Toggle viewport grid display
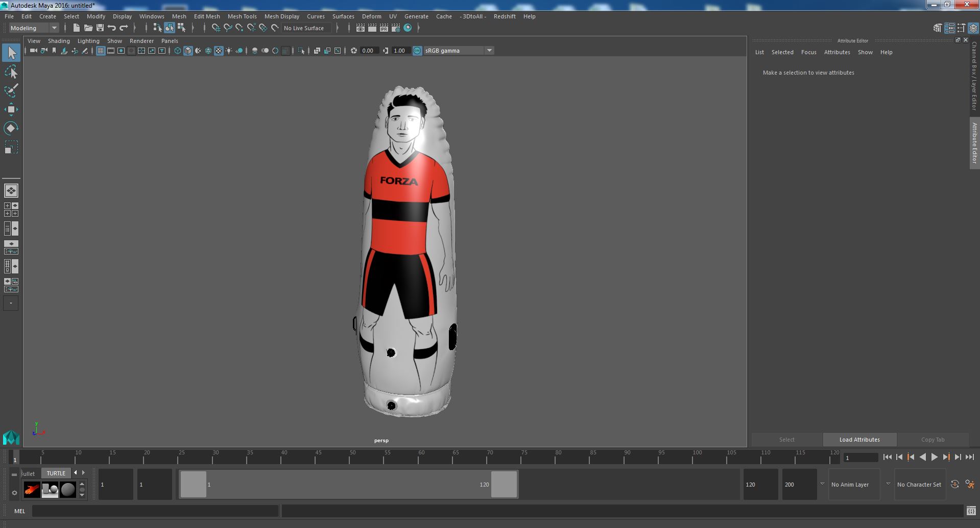 tap(101, 51)
